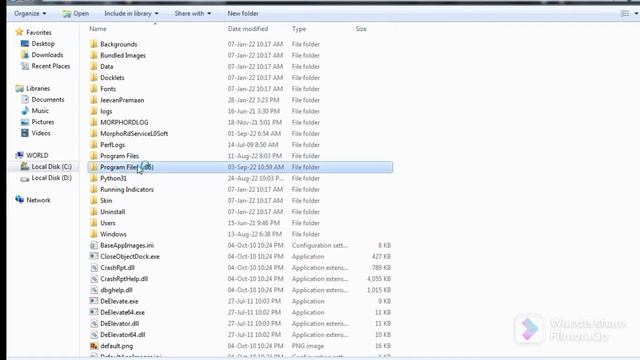This screenshot has width=640, height=360.
Task: Open the Share with dropdown
Action: coord(193,13)
